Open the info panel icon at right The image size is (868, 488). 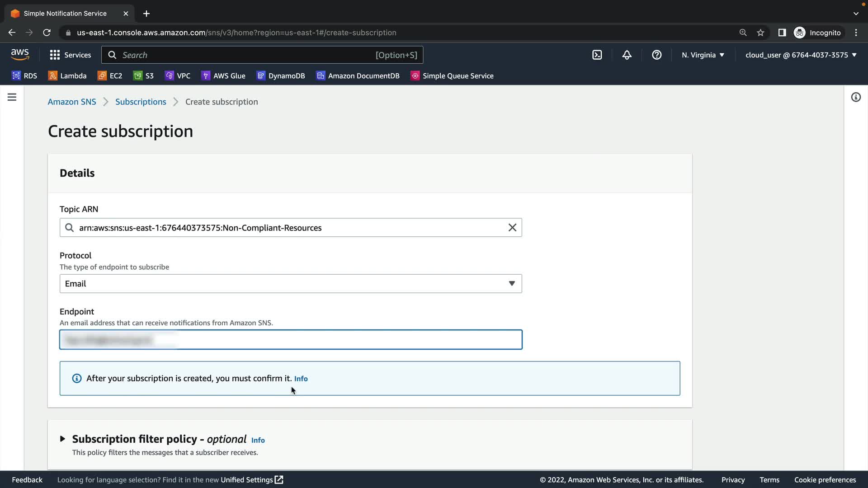click(x=856, y=97)
